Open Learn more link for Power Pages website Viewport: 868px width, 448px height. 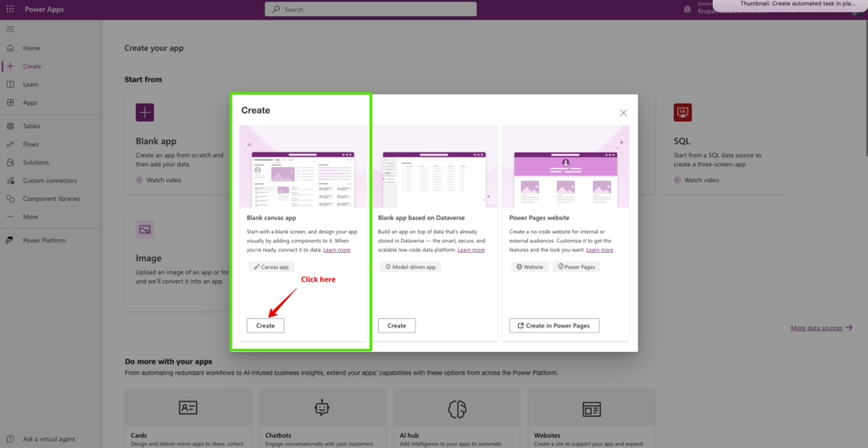point(599,250)
